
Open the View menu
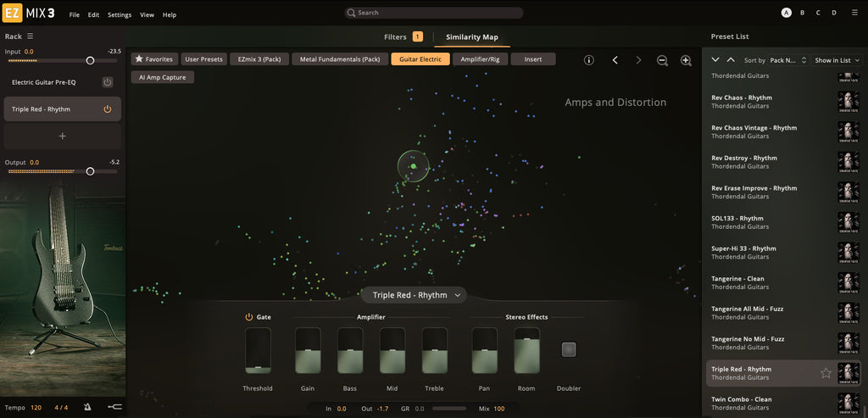tap(147, 15)
